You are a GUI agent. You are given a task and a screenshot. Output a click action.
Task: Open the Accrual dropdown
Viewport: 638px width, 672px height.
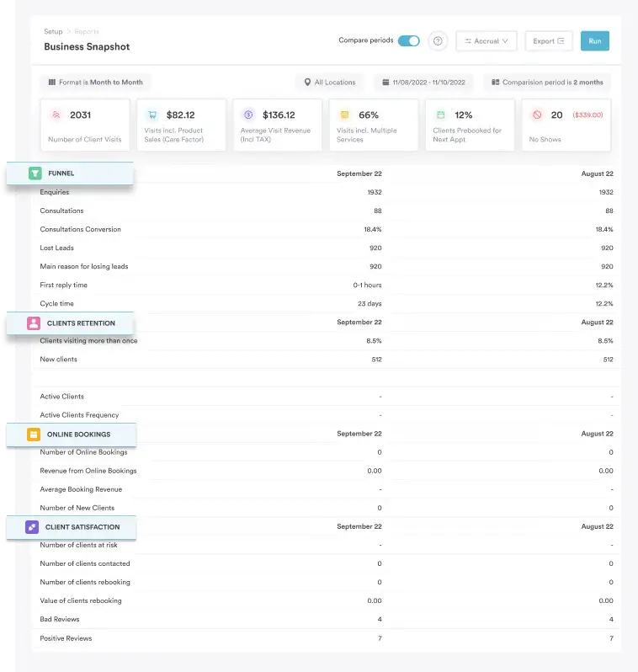click(486, 41)
